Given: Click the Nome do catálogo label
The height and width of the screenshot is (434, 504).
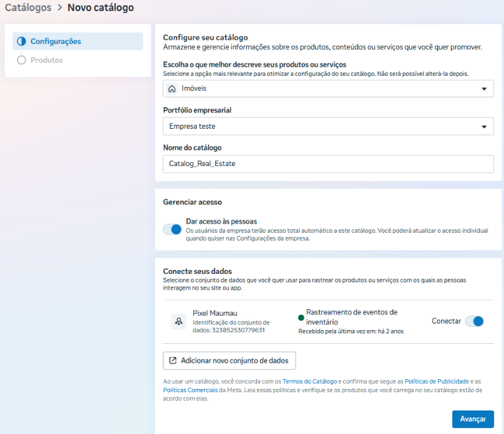Looking at the screenshot, I should click(x=192, y=148).
